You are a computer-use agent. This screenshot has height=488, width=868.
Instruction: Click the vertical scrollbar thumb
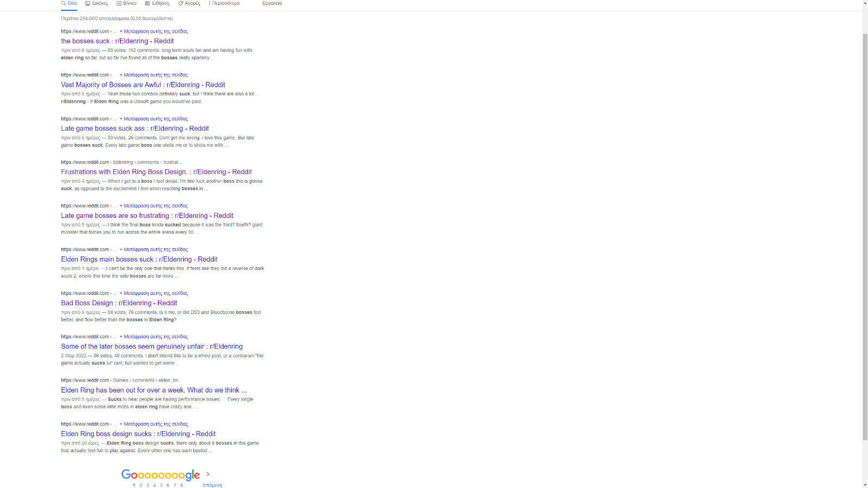[x=865, y=236]
